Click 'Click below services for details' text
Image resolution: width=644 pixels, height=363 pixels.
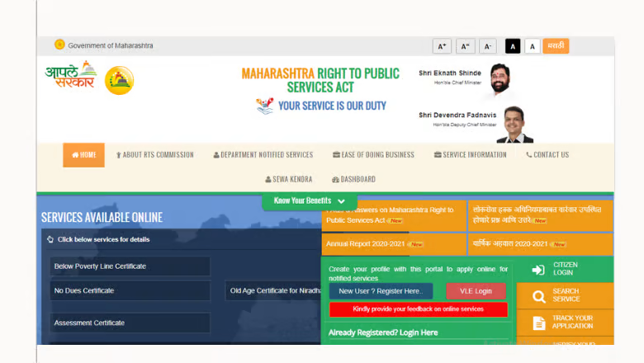click(x=103, y=239)
